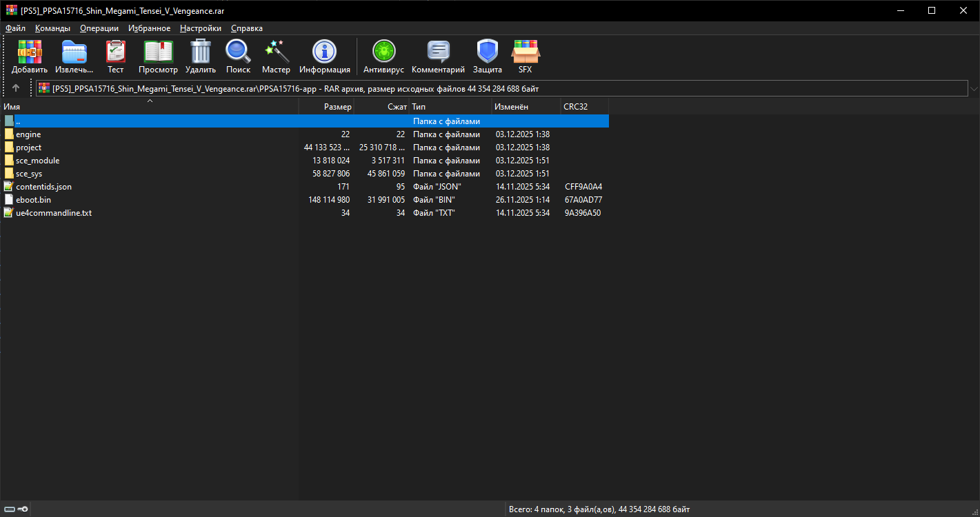Open the Комментарий toolbar icon

pyautogui.click(x=438, y=52)
